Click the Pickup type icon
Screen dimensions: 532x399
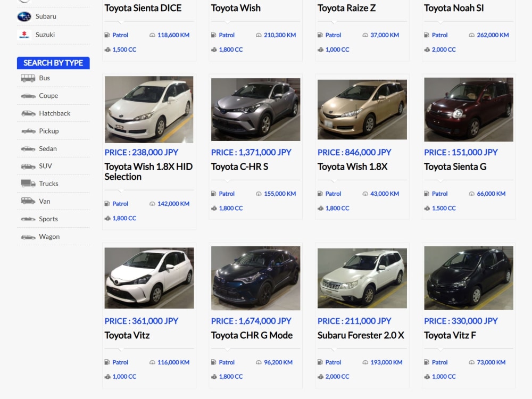point(28,131)
